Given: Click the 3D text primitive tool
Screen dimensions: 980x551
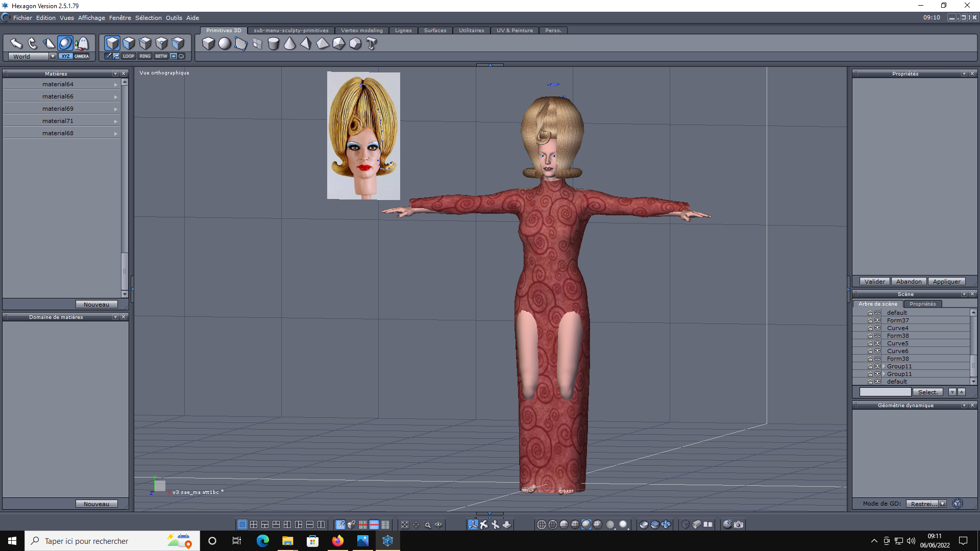Looking at the screenshot, I should pyautogui.click(x=372, y=44).
